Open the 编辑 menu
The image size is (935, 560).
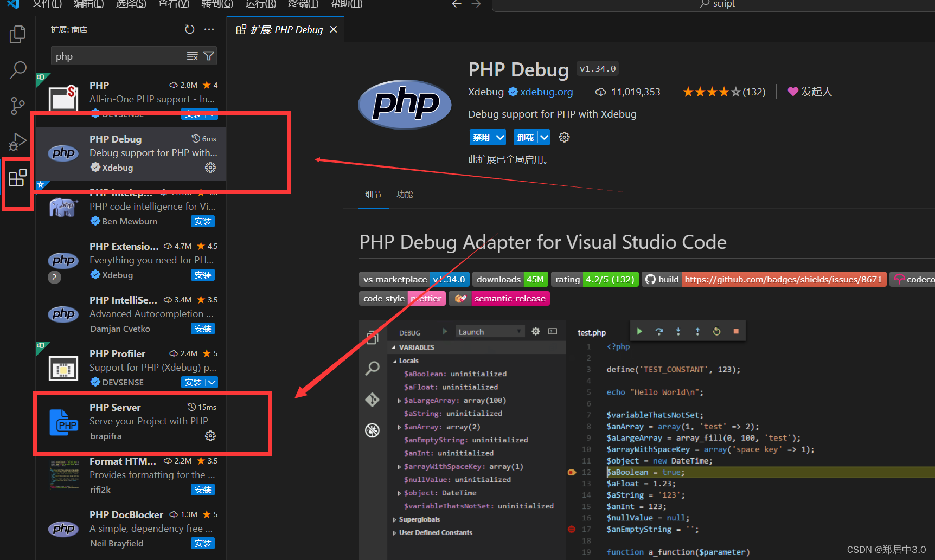pos(88,4)
